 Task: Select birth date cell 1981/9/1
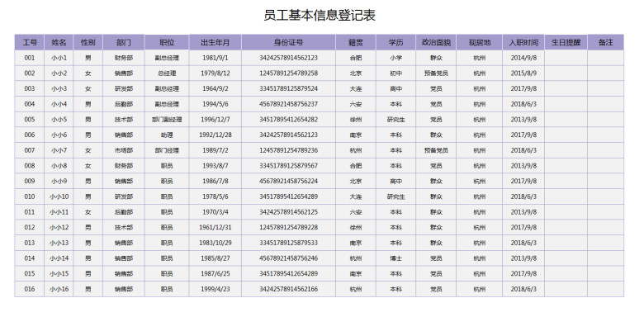coord(215,58)
